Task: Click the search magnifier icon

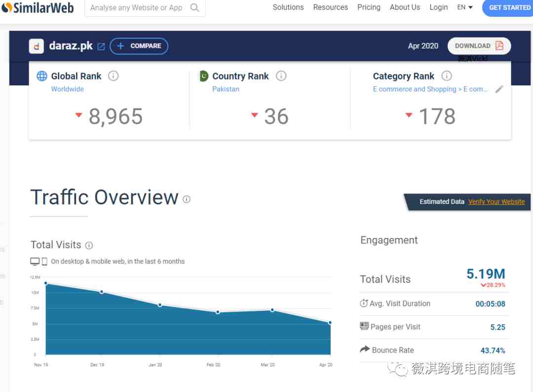Action: 194,7
